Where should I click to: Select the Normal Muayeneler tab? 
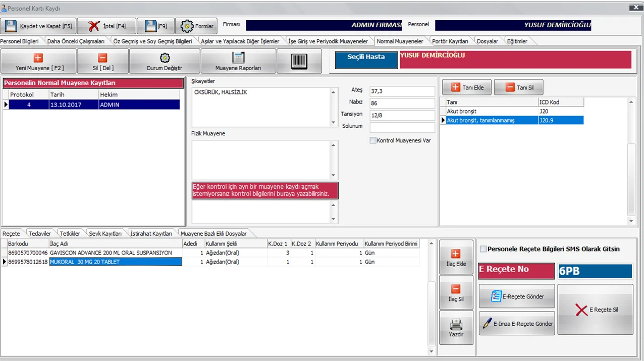400,41
